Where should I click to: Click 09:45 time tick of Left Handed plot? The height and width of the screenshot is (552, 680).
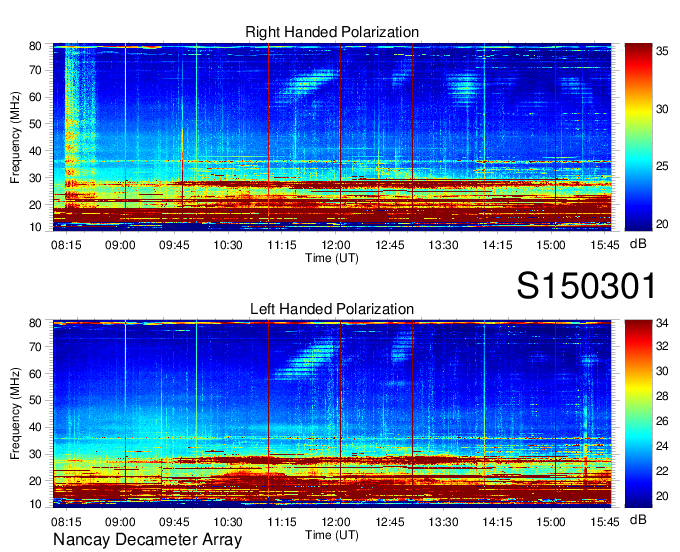(174, 522)
